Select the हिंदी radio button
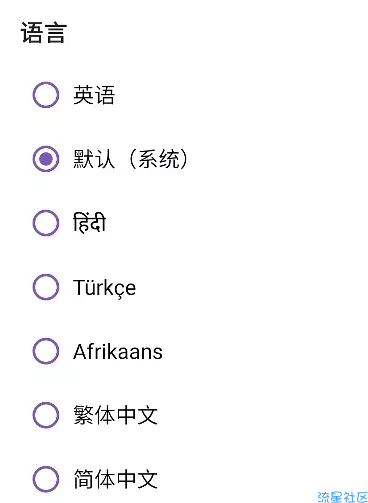Screen dimensions: 368x503 [x=46, y=223]
